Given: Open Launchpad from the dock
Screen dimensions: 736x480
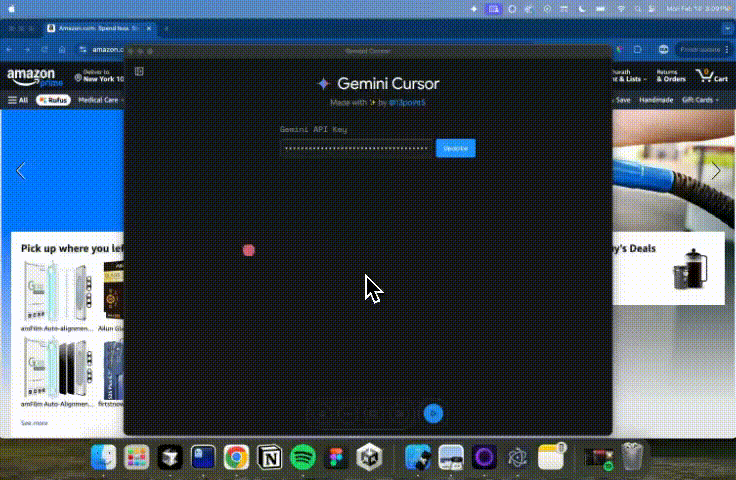Looking at the screenshot, I should coord(137,457).
